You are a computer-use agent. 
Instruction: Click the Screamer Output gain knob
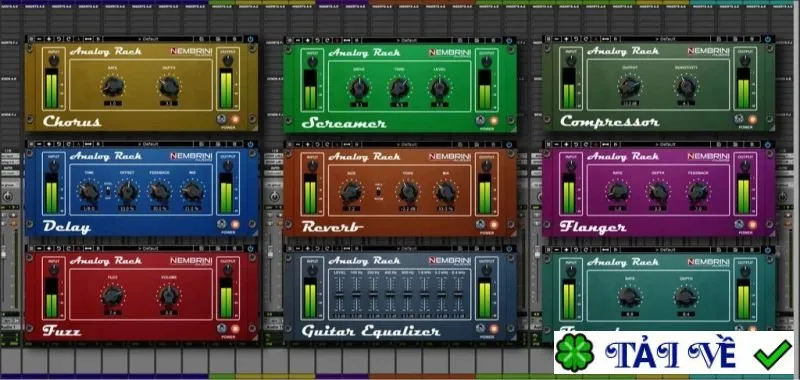[487, 62]
